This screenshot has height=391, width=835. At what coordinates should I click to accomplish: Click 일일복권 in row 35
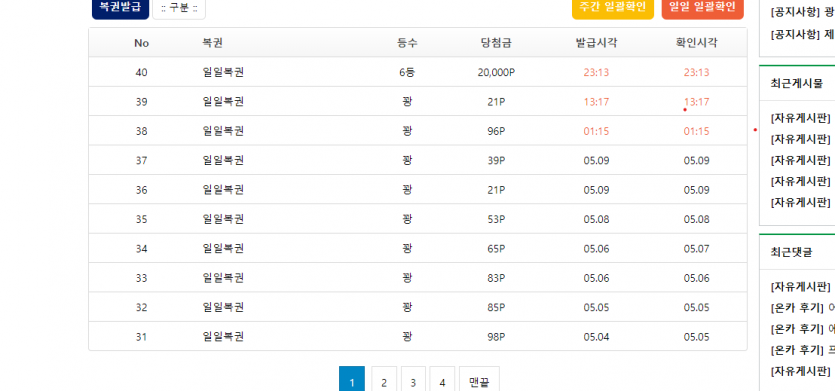(224, 219)
